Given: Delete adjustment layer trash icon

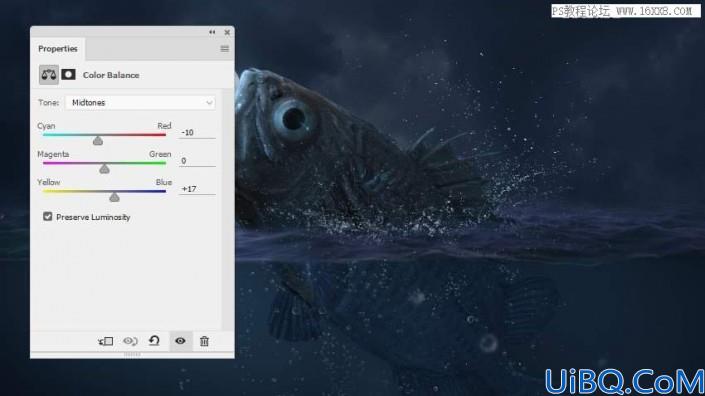Looking at the screenshot, I should click(204, 341).
